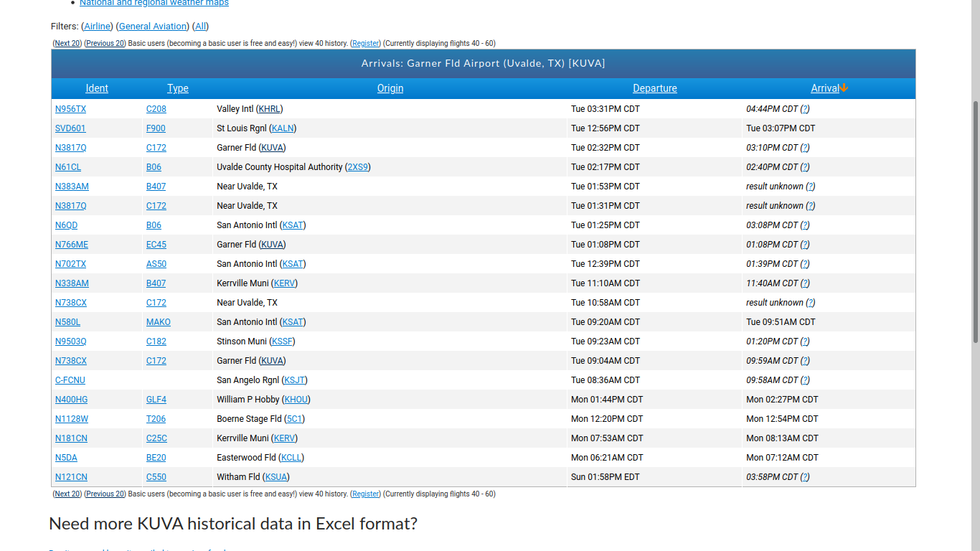Screen dimensions: 980x551
Task: Open aircraft type GLF4
Action: tap(157, 400)
